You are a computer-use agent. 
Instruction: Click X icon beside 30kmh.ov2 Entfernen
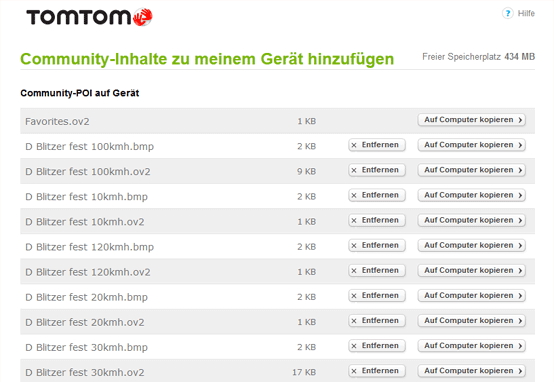(354, 371)
